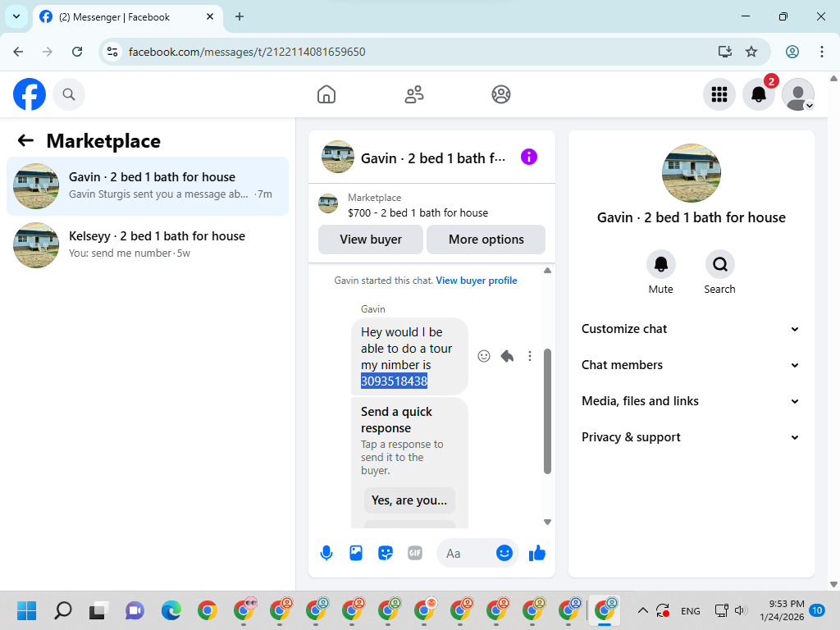Open Kelseyy 2 bed 1 bath conversation
Screen dimensions: 840x630
(x=148, y=244)
